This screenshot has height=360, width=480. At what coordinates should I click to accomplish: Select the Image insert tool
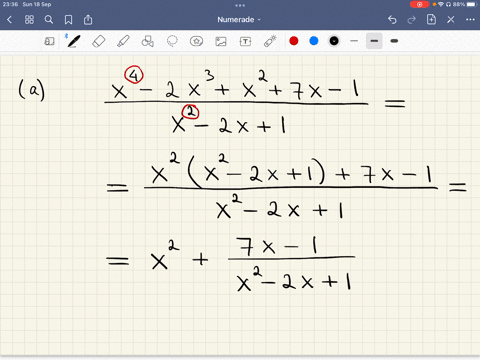point(221,41)
